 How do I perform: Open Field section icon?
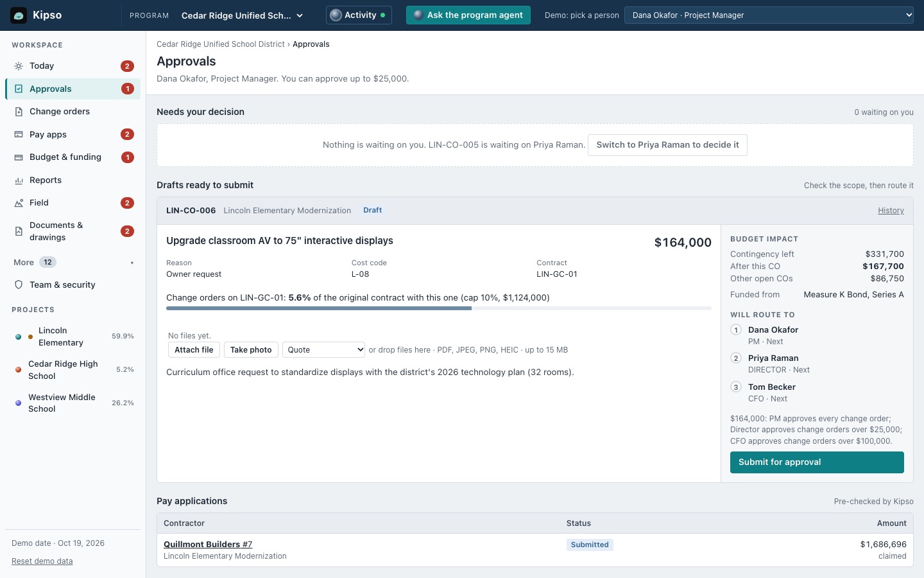pos(19,203)
